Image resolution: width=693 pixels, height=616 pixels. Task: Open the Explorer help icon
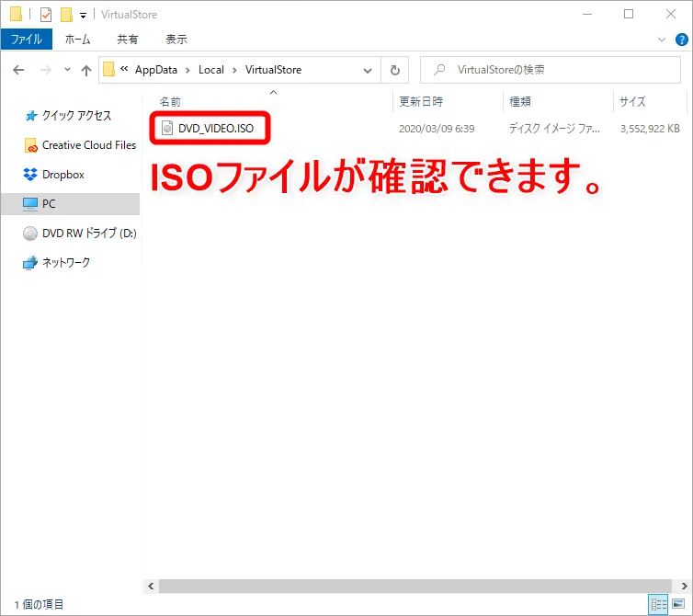[681, 40]
